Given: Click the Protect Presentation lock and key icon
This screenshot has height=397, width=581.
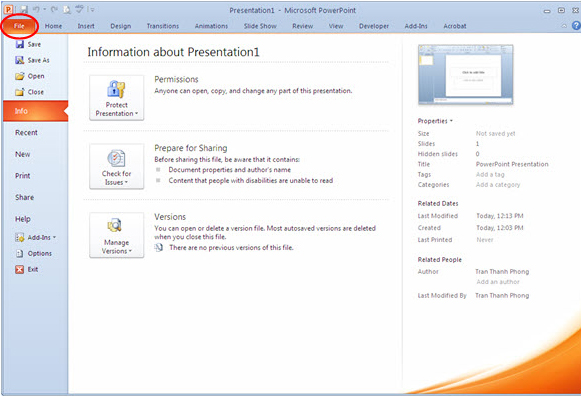Looking at the screenshot, I should pyautogui.click(x=116, y=89).
